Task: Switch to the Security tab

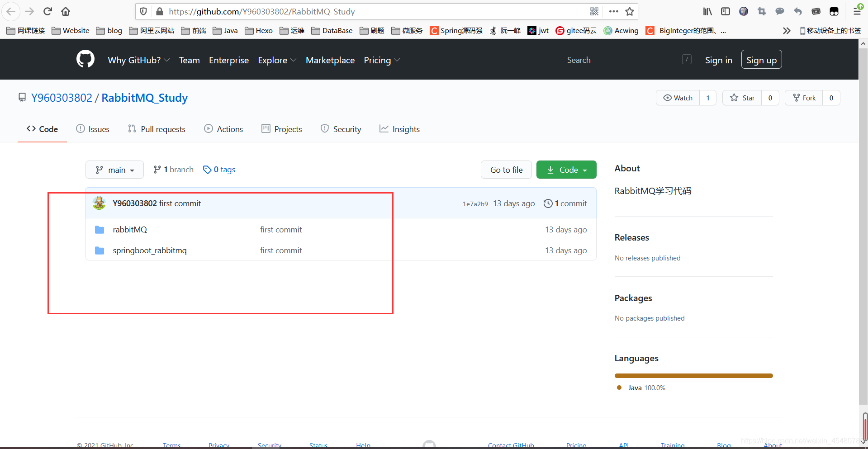Action: (x=341, y=129)
